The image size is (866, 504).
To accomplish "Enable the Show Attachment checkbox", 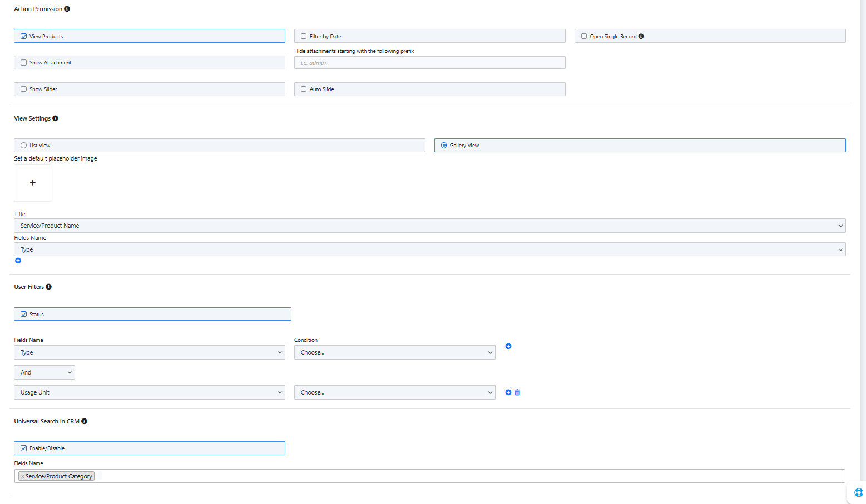I will pyautogui.click(x=24, y=63).
